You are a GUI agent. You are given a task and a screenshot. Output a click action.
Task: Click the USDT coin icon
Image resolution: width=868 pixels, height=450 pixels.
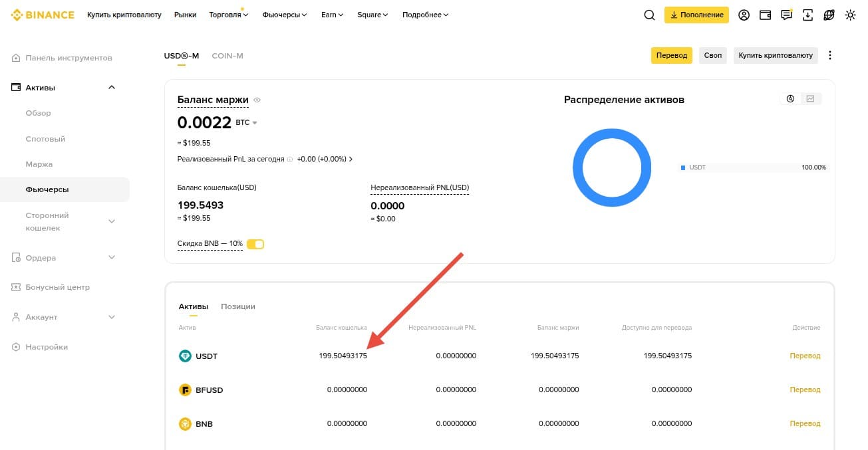tap(186, 356)
